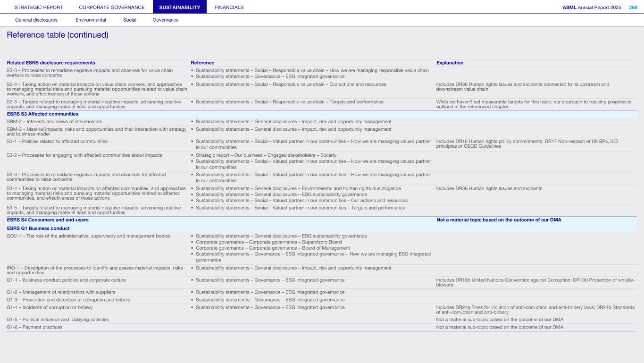Viewport: 644px width, 363px height.
Task: Select the ESRS S3 Affected communities section header
Action: pyautogui.click(x=42, y=114)
